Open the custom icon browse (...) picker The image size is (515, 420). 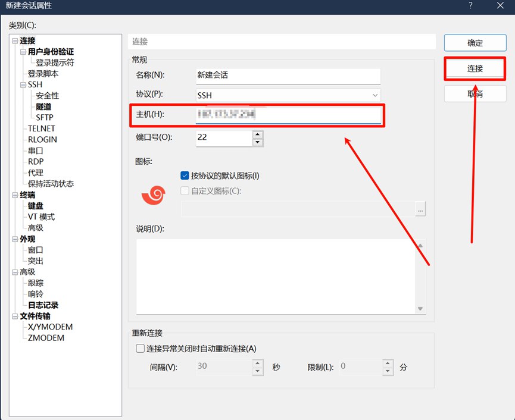pos(420,209)
